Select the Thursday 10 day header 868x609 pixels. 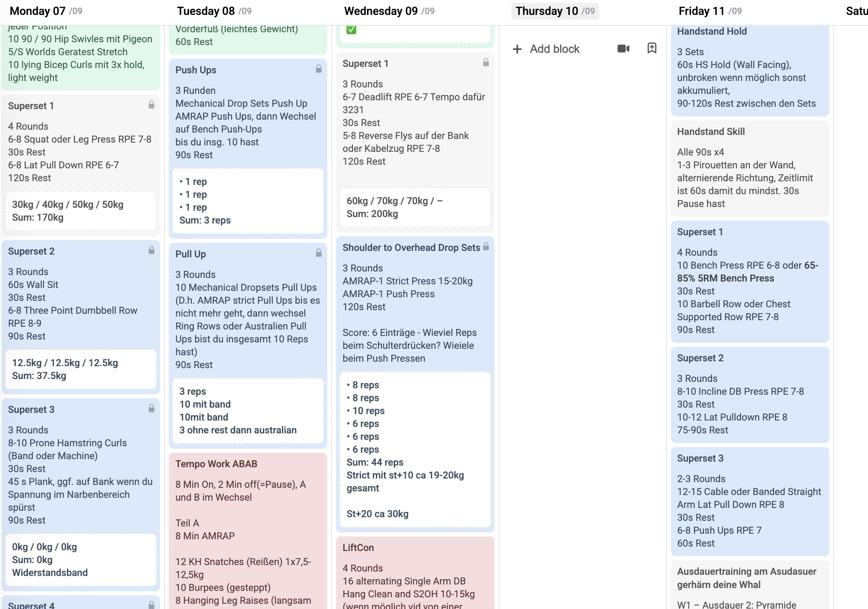point(555,11)
